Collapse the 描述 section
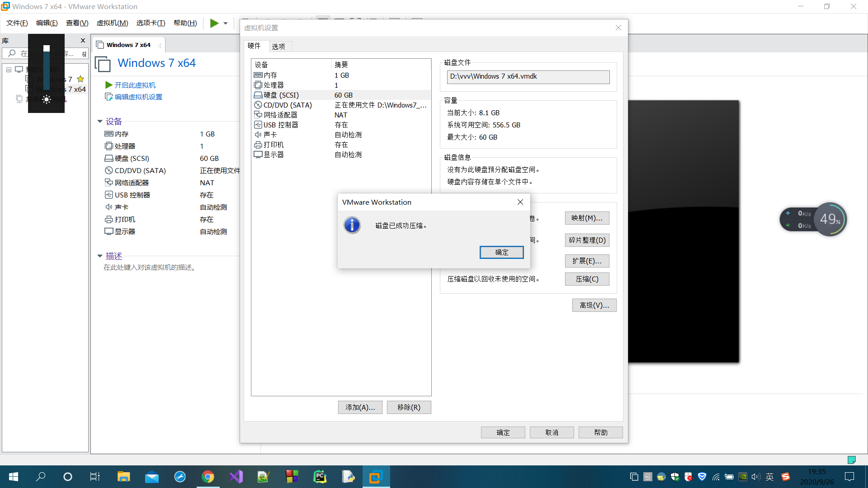This screenshot has width=868, height=488. tap(100, 256)
